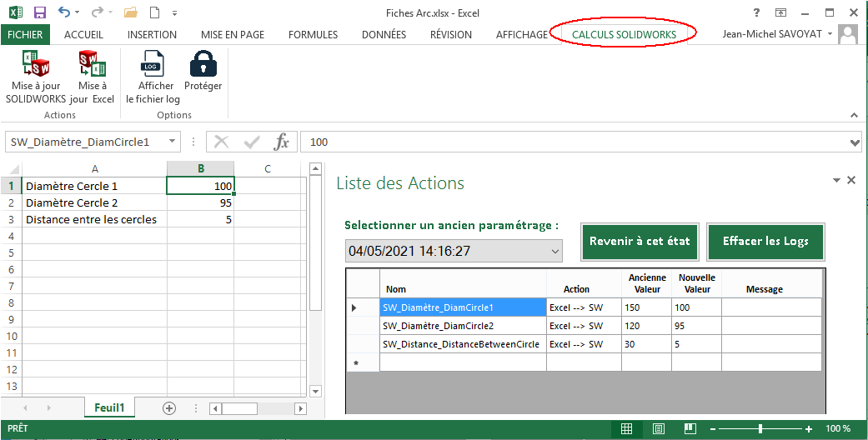Expand the formula bar with the chevron

pos(855,142)
